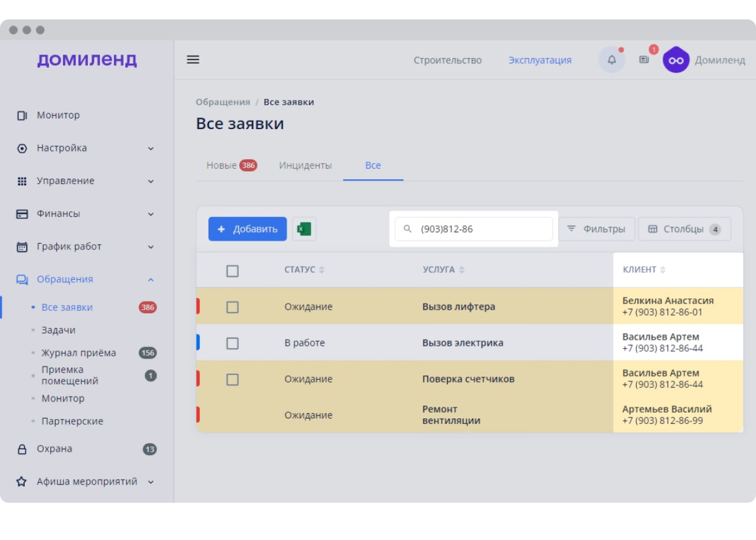Click the В работе status cell
The height and width of the screenshot is (540, 756).
pos(305,343)
